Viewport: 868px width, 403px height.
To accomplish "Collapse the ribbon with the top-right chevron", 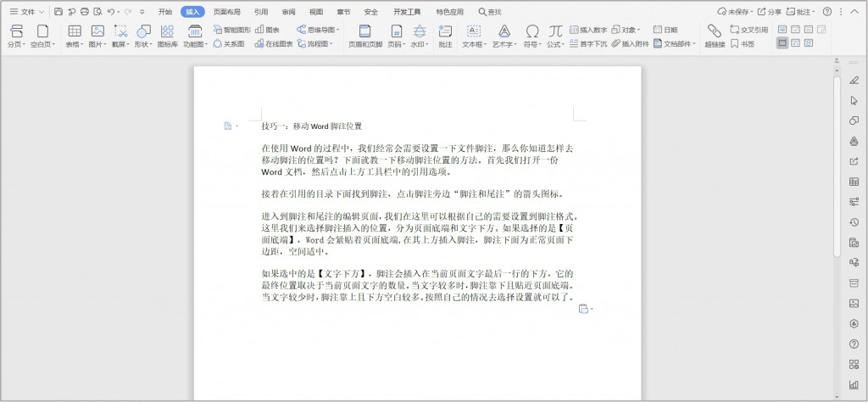I will (x=854, y=12).
